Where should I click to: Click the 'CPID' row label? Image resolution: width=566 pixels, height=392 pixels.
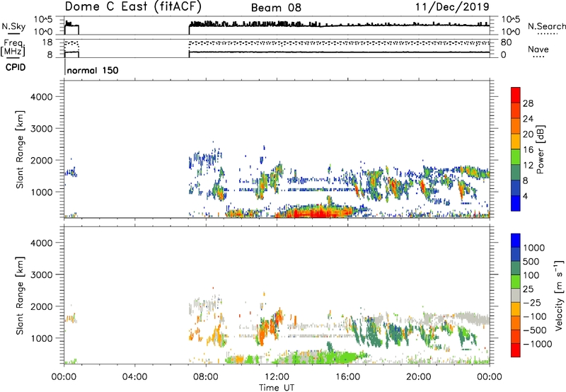(x=16, y=67)
